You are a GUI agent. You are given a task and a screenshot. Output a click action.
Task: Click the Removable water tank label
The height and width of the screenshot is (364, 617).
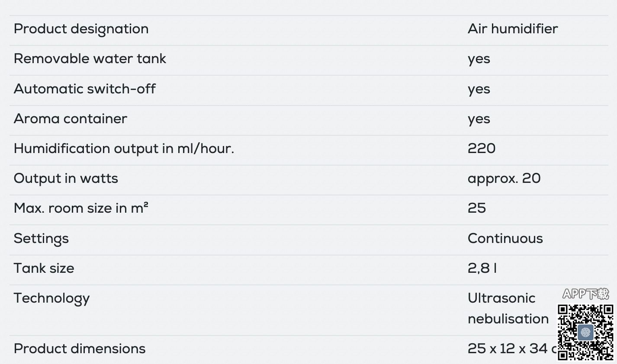pos(90,59)
